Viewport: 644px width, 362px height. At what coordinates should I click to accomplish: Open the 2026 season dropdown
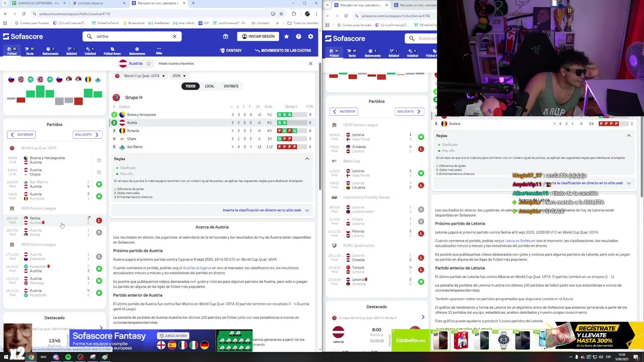click(x=179, y=76)
